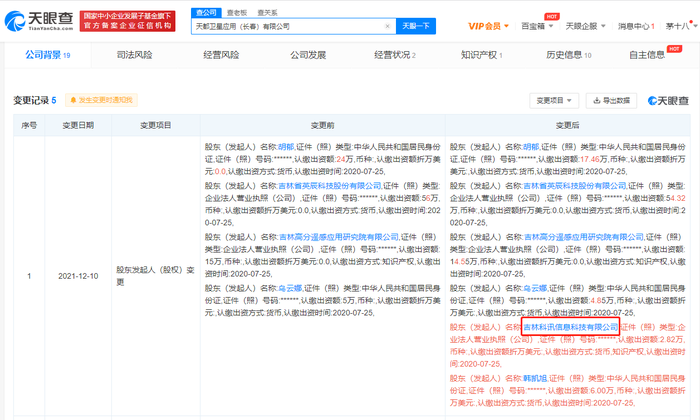Click the Tianyancha logo in header

(x=39, y=21)
